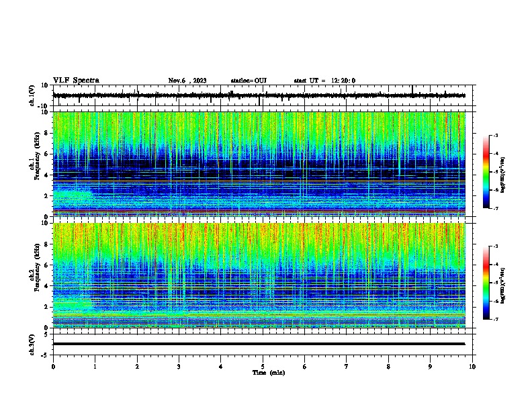Image resolution: width=532 pixels, height=411 pixels.
Task: Click time axis tick label "0"
Action: tap(53, 367)
